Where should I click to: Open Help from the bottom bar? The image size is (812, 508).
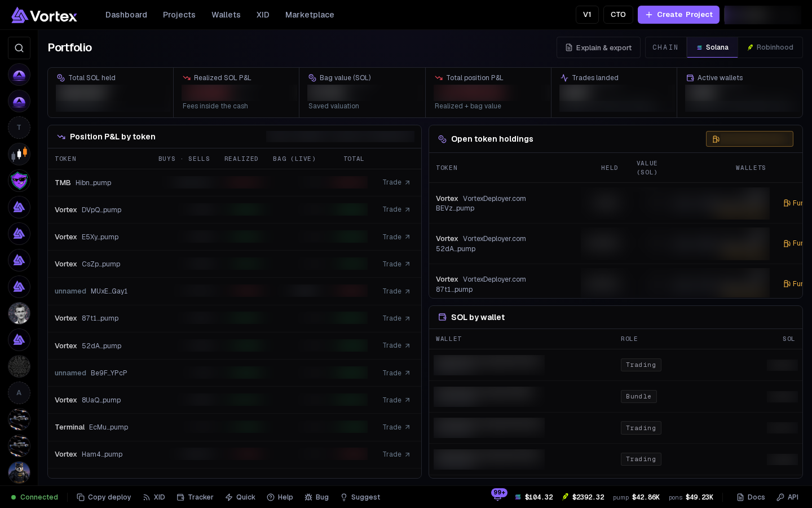tap(280, 497)
